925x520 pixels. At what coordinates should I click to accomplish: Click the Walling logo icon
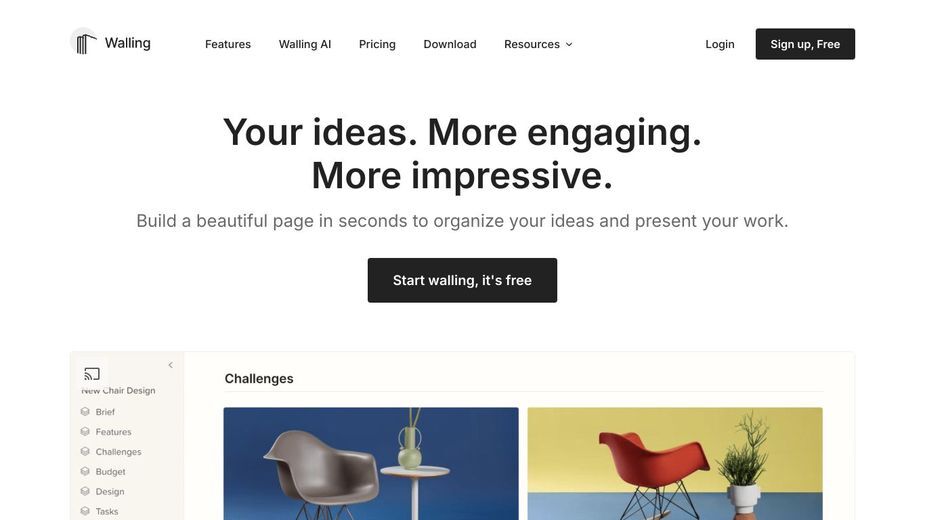pos(84,42)
